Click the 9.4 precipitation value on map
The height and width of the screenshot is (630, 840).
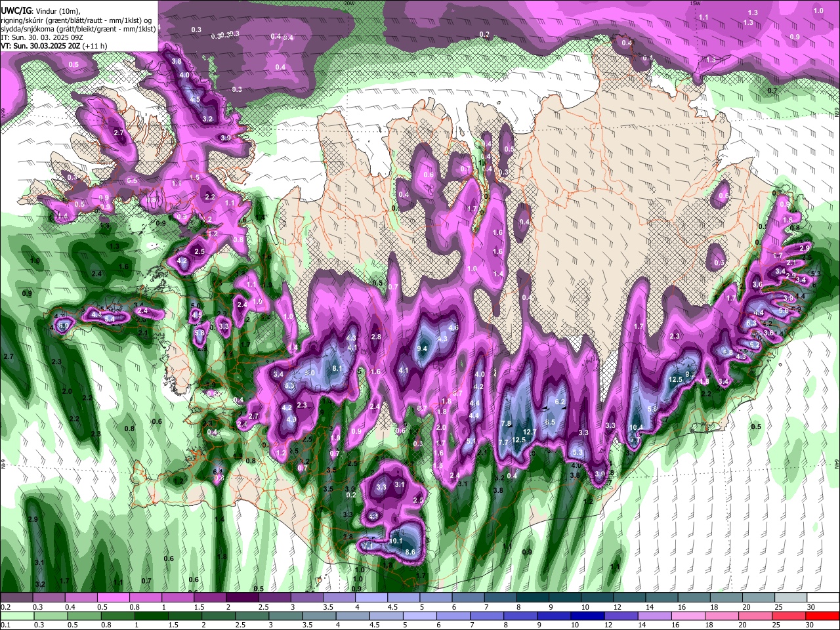[x=423, y=348]
